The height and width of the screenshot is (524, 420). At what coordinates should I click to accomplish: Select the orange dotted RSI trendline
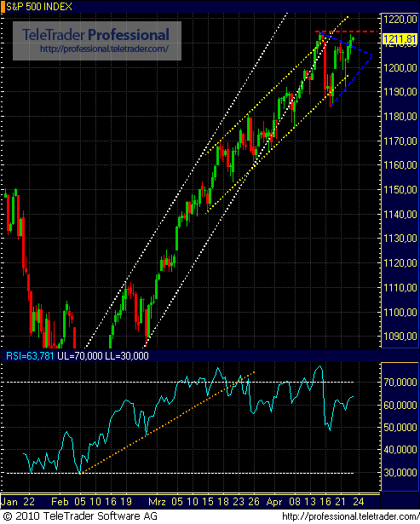click(168, 422)
